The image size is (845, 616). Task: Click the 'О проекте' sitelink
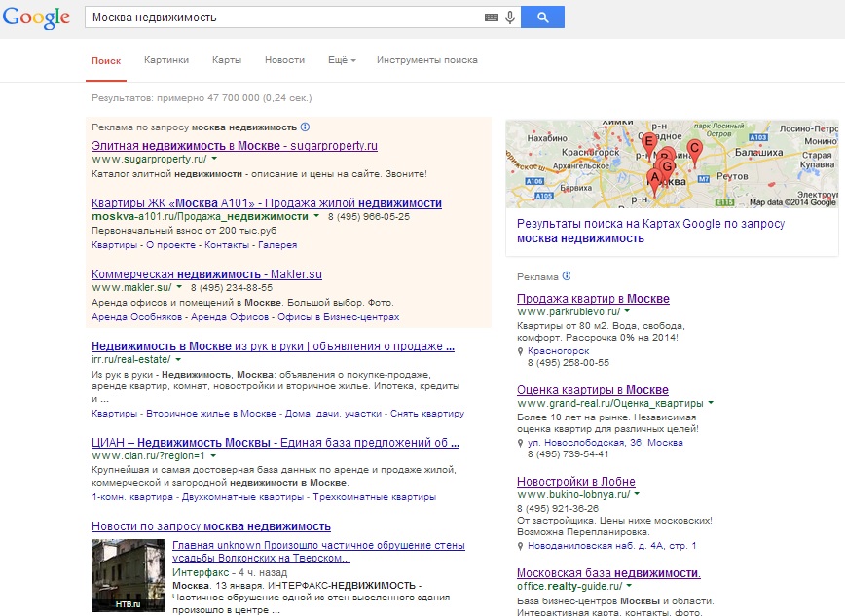[x=170, y=245]
